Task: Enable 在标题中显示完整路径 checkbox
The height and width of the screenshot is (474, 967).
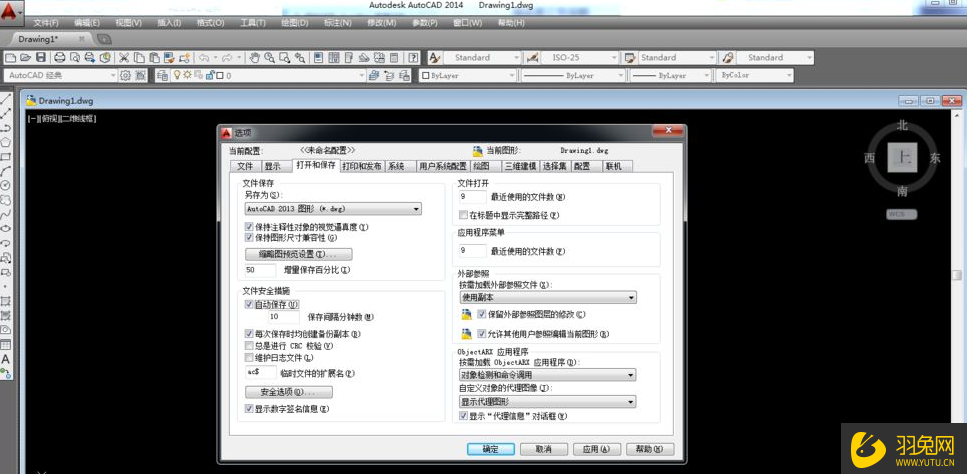Action: click(x=464, y=215)
